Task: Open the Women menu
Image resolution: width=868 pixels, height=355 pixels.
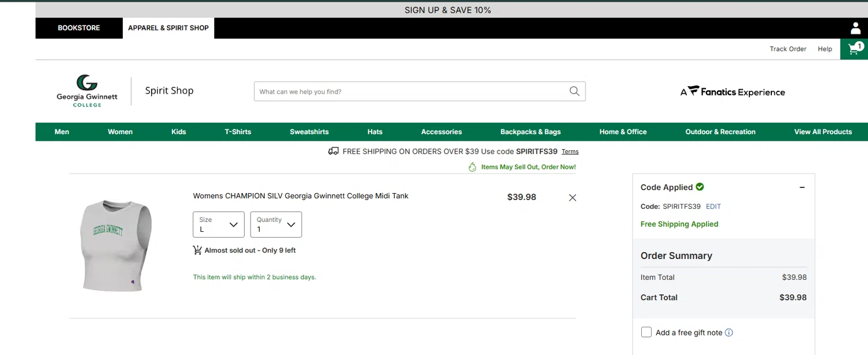Action: (x=120, y=132)
